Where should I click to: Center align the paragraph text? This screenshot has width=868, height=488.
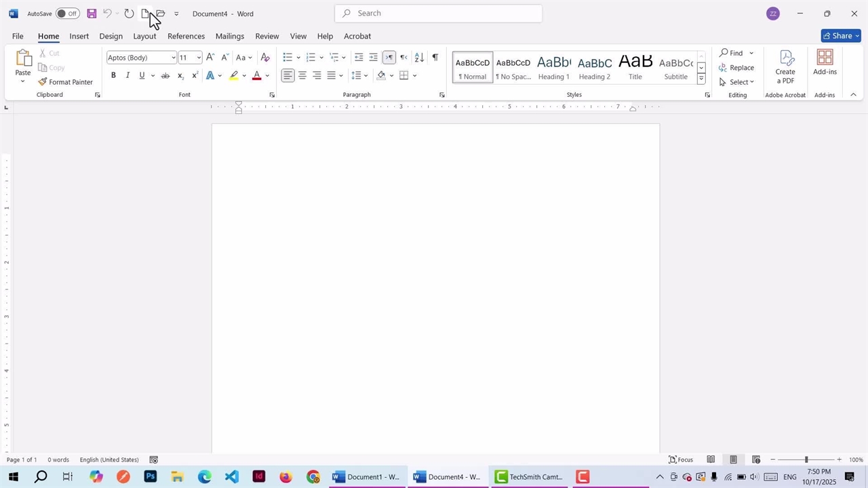[x=302, y=75]
